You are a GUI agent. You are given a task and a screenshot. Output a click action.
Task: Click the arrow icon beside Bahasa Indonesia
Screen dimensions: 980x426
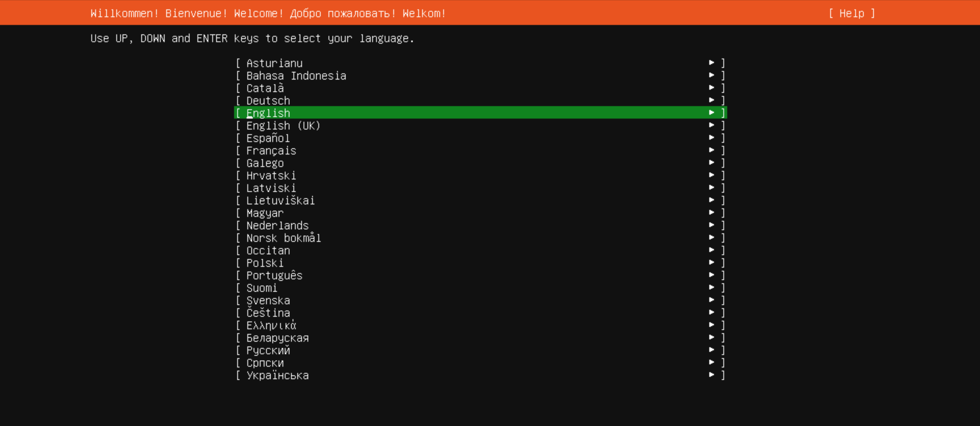coord(712,75)
